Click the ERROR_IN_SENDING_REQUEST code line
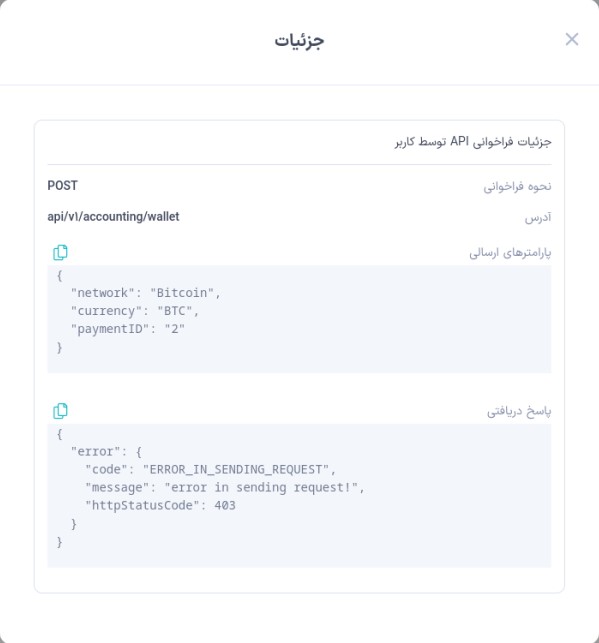 pos(211,470)
